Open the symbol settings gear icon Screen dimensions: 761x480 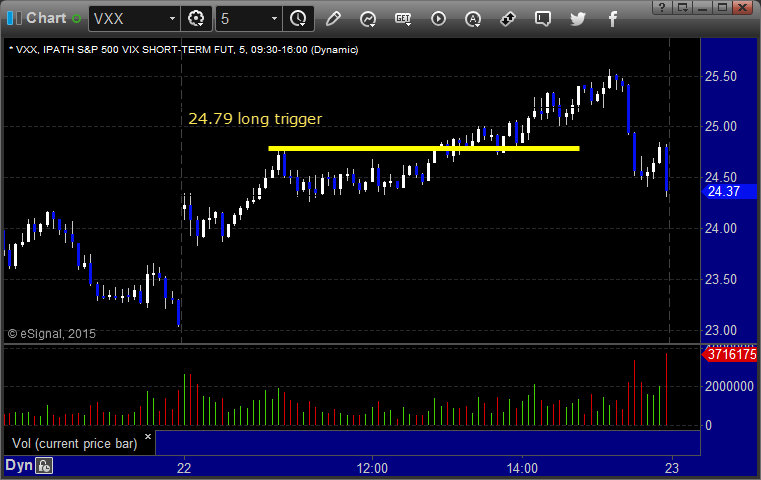pos(196,18)
